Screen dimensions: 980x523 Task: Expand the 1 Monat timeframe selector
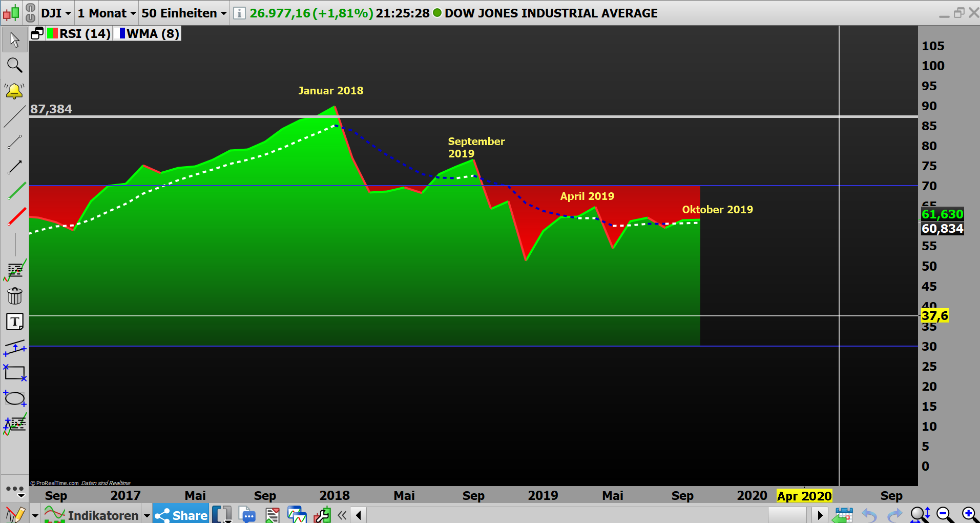tap(106, 13)
